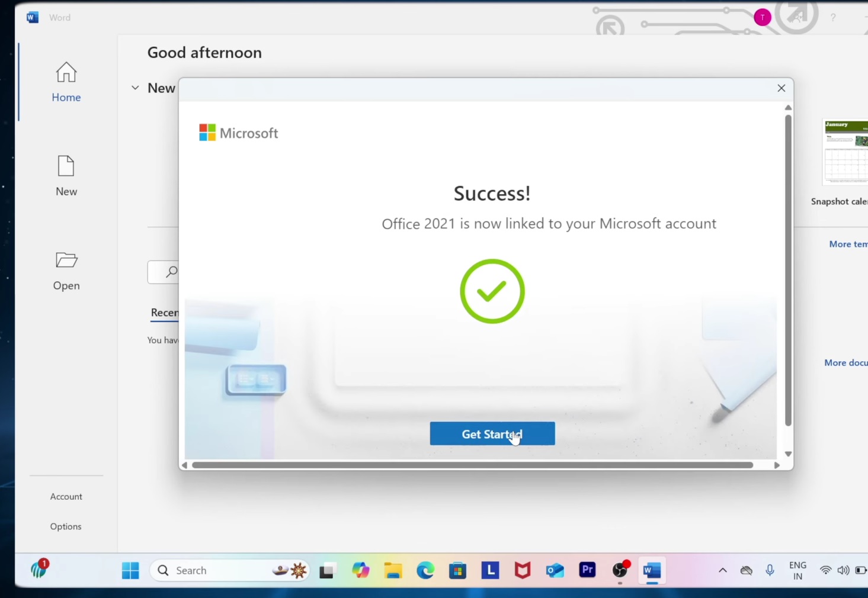The image size is (868, 598).
Task: Click the Get Started button
Action: [492, 433]
